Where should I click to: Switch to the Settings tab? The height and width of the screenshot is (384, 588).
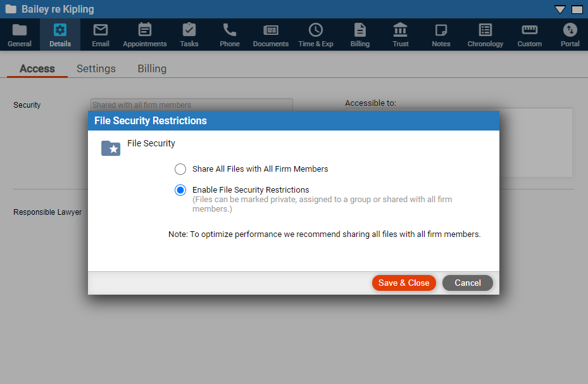click(96, 68)
